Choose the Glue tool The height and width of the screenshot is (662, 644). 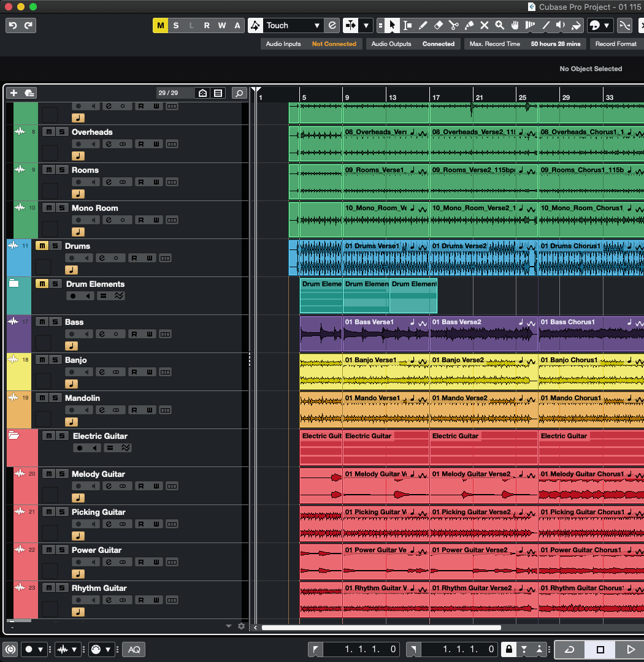pyautogui.click(x=469, y=25)
